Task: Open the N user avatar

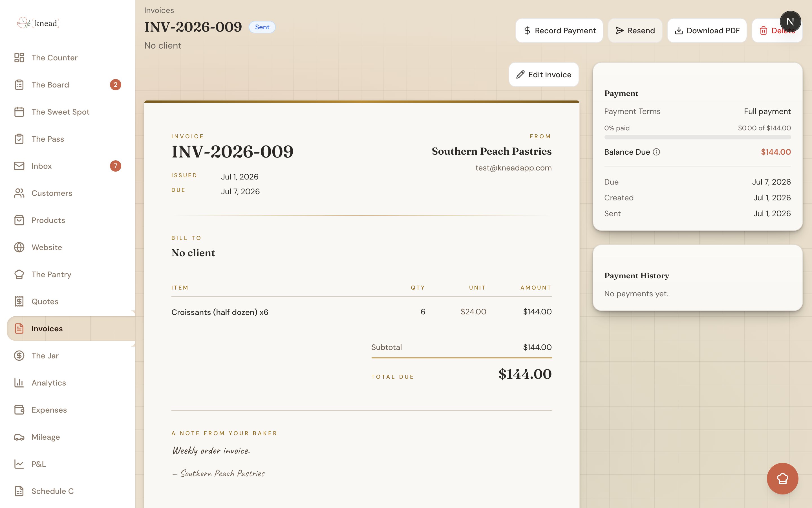Action: point(790,21)
